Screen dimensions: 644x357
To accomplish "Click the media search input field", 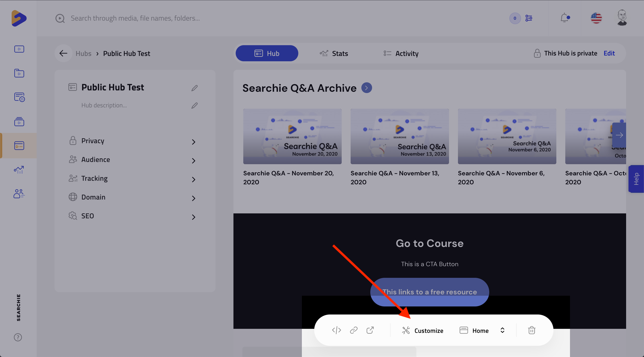I will [x=135, y=18].
